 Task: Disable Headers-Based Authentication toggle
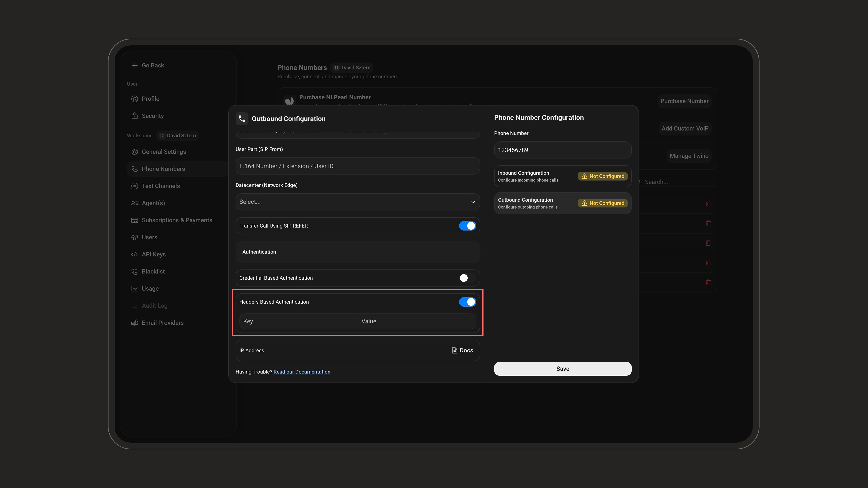click(x=467, y=302)
